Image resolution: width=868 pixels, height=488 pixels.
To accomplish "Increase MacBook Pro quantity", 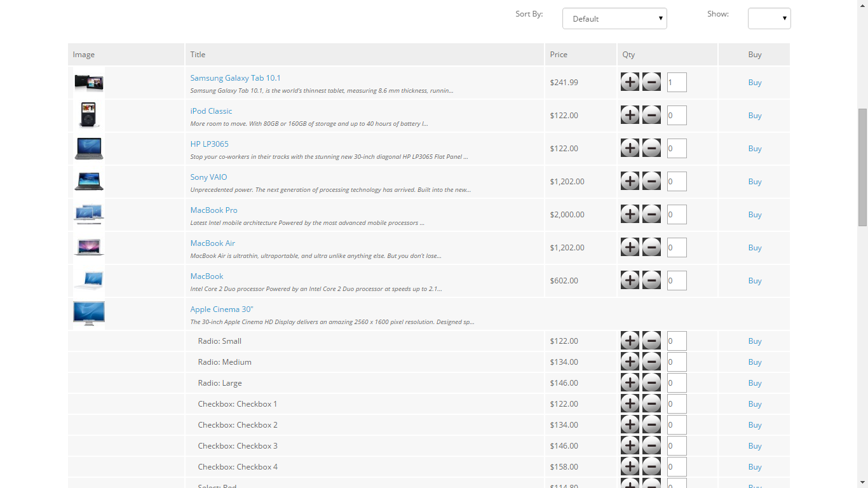I will click(630, 214).
